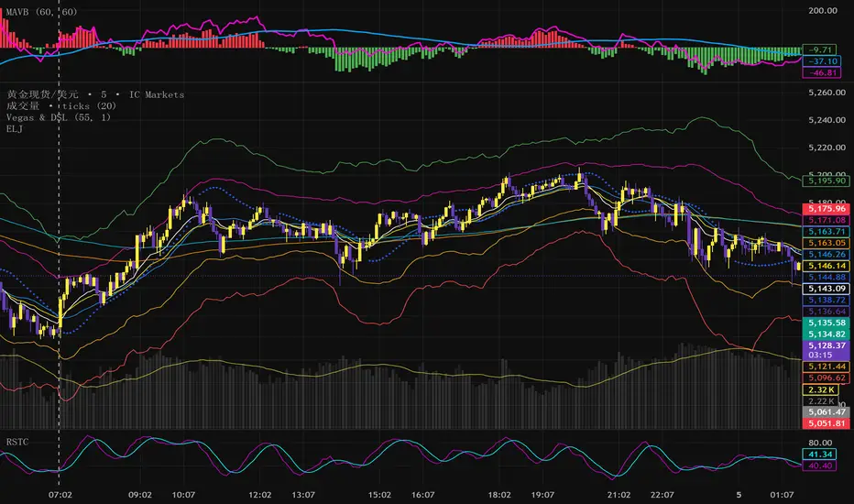This screenshot has width=854, height=504.
Task: Click the magenta -46.81 value label
Action: [821, 72]
